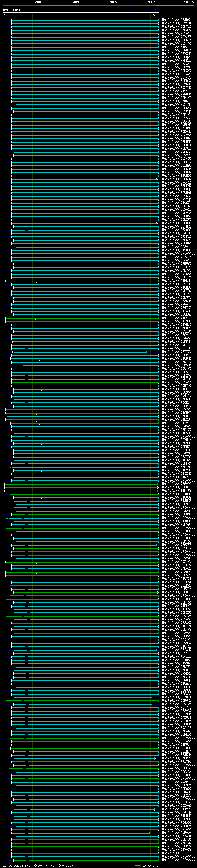Click label UniRef100_Q8W435
Image resolution: width=197 pixels, height=868 pixels.
[x=177, y=121]
